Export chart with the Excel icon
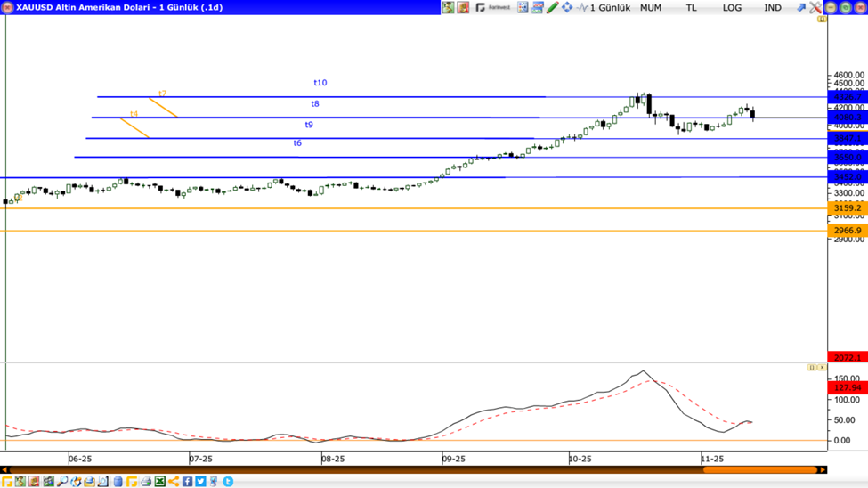Image resolution: width=868 pixels, height=488 pixels. click(x=160, y=481)
